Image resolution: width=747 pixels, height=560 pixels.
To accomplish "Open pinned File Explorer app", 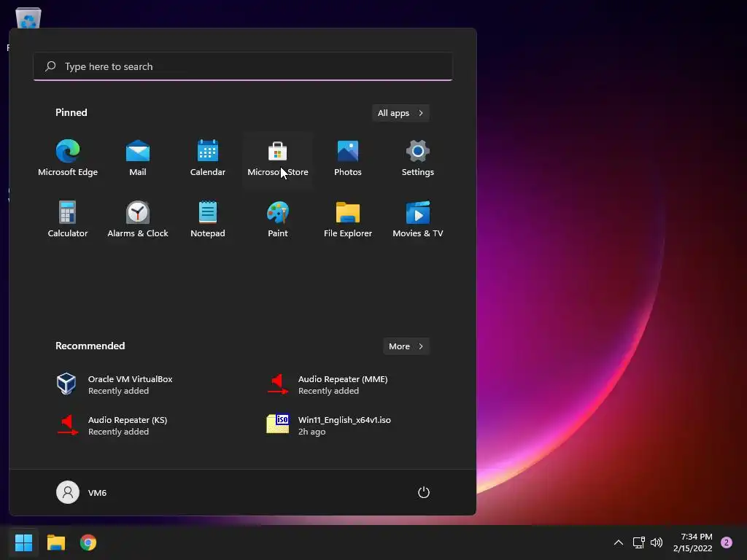I will click(348, 220).
